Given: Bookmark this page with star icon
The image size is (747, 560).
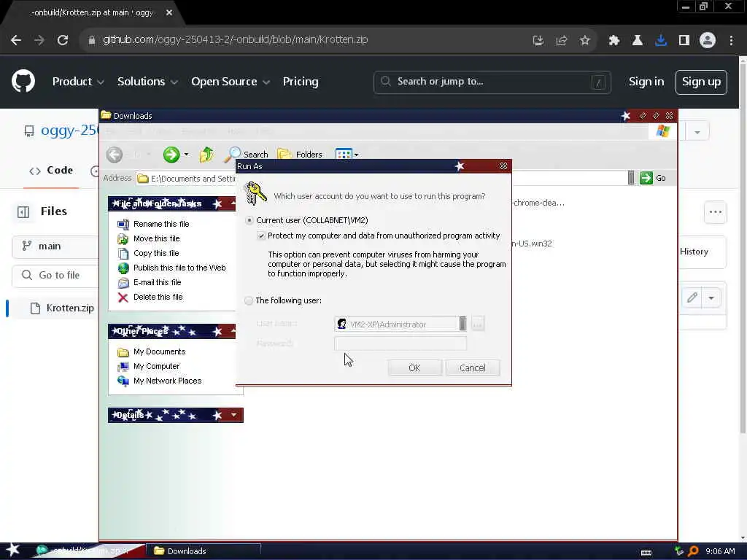Looking at the screenshot, I should click(584, 41).
